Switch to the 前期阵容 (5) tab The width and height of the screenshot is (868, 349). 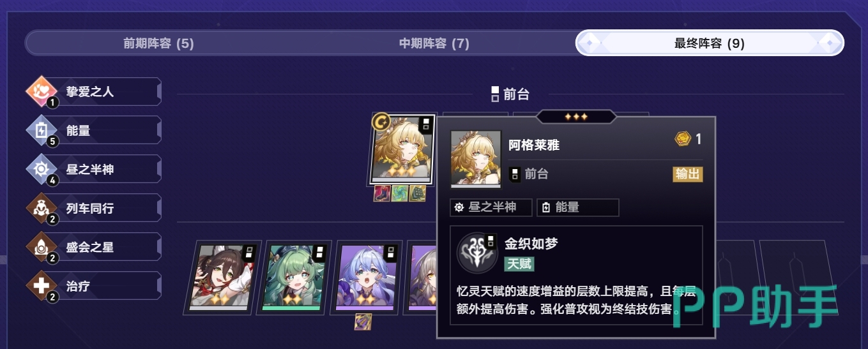coord(158,43)
